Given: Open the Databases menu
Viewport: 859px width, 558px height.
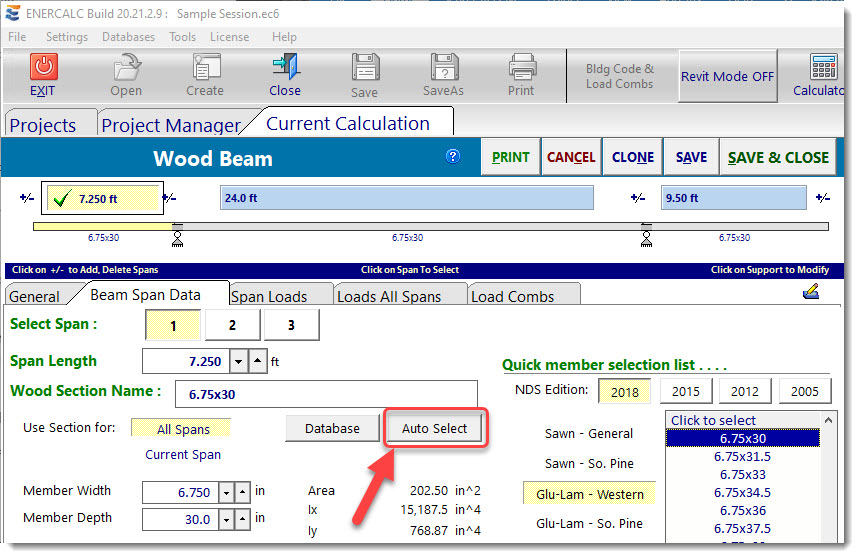Looking at the screenshot, I should click(128, 37).
